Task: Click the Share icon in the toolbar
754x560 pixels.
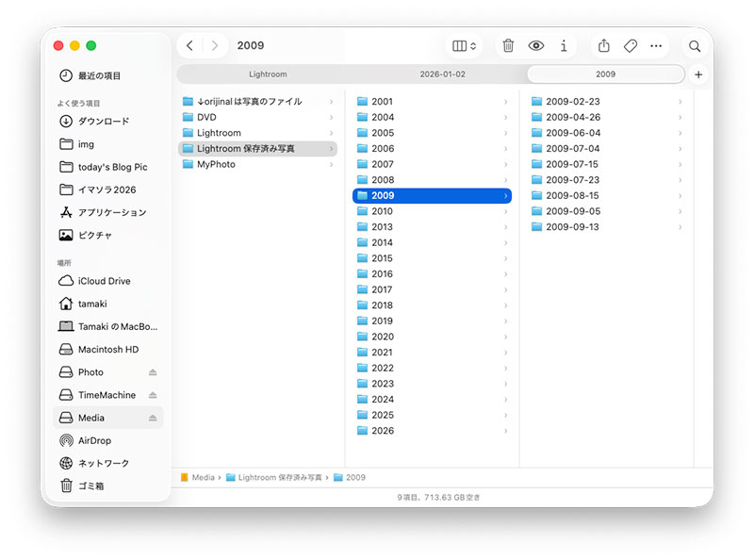Action: click(604, 45)
